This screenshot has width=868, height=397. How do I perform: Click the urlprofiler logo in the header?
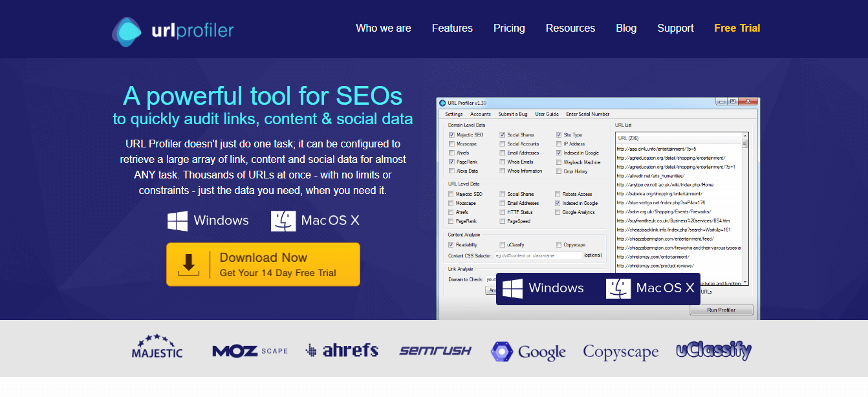pos(173,32)
